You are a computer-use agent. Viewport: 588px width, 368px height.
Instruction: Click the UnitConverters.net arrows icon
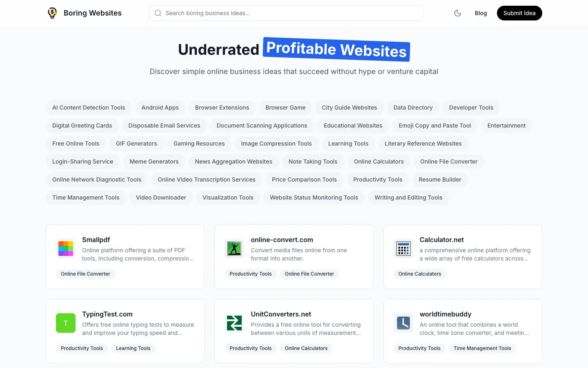[234, 323]
